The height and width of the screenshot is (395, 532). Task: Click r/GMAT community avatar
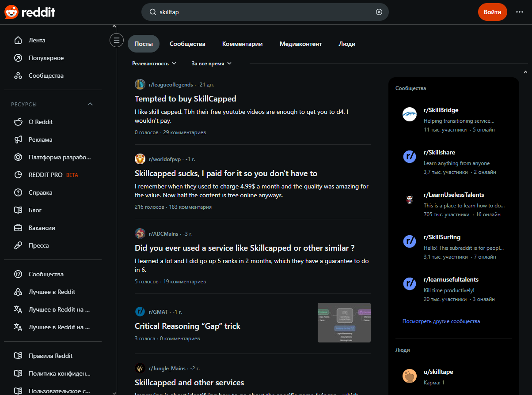click(140, 312)
